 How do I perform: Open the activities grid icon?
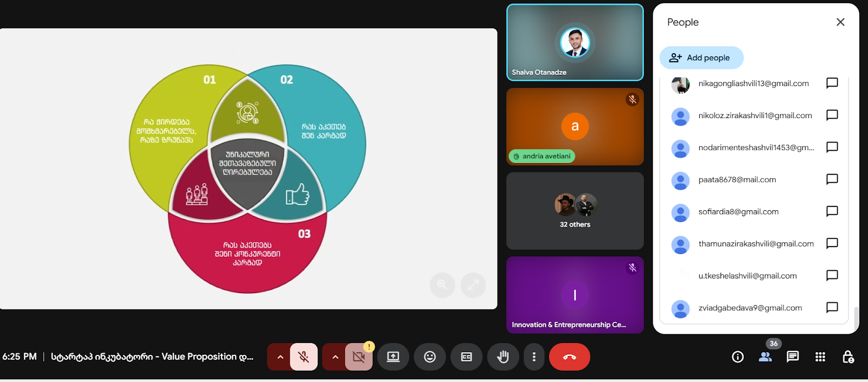[x=820, y=357]
